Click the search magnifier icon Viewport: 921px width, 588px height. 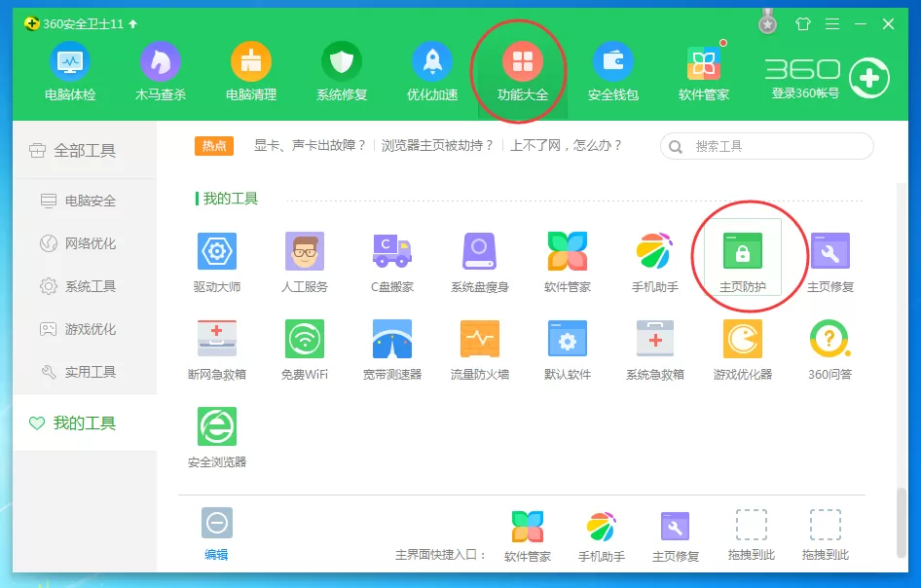676,147
